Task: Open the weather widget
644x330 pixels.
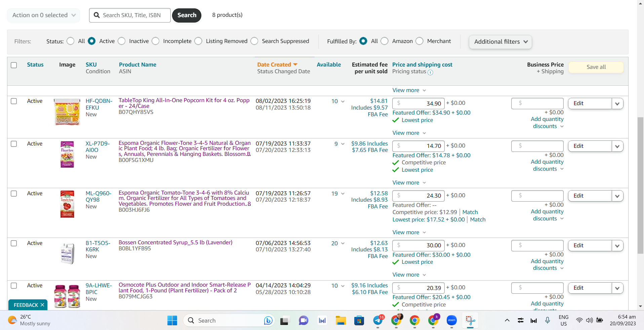Action: 29,320
